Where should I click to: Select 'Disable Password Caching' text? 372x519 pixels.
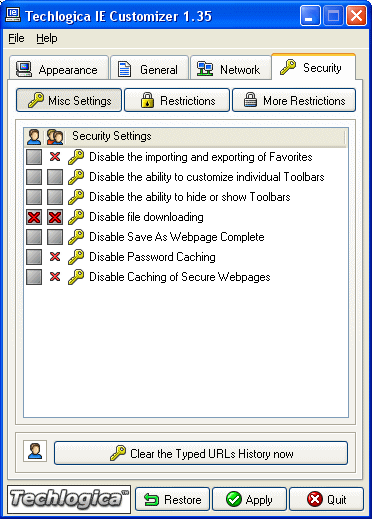click(x=152, y=257)
